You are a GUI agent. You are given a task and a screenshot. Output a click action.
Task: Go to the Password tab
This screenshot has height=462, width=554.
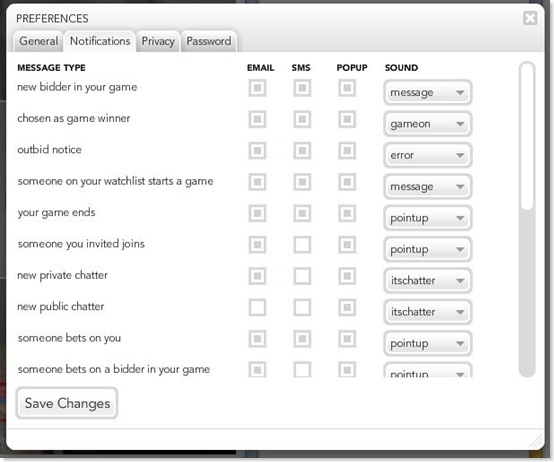(x=208, y=41)
